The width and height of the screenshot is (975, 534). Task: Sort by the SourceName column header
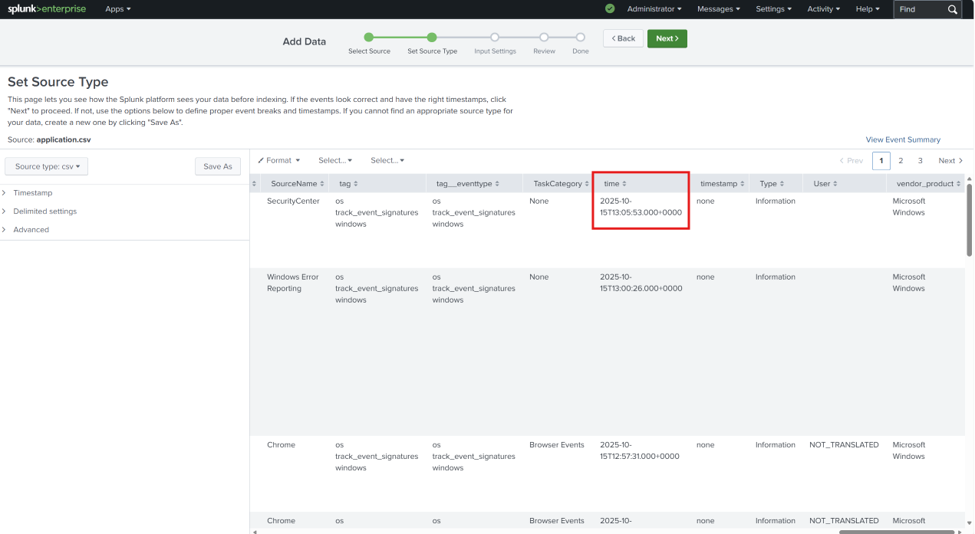(297, 183)
